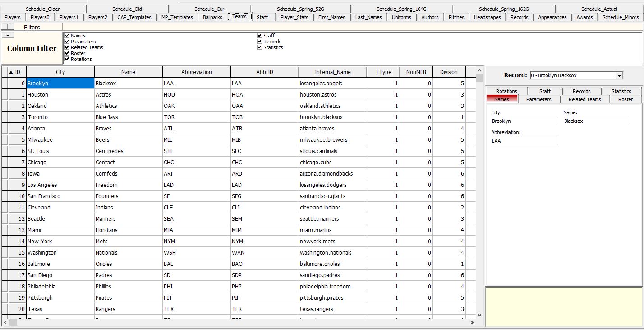Click the vertical scrollbar down arrow

click(x=479, y=315)
